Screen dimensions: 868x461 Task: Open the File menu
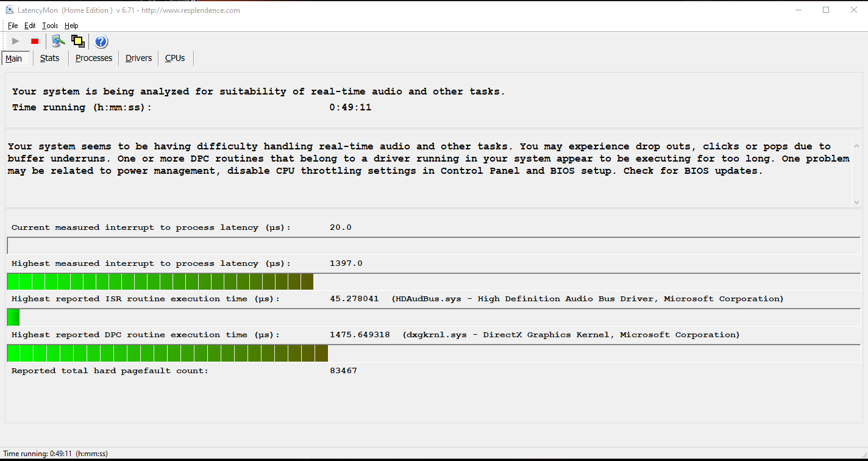pos(13,26)
